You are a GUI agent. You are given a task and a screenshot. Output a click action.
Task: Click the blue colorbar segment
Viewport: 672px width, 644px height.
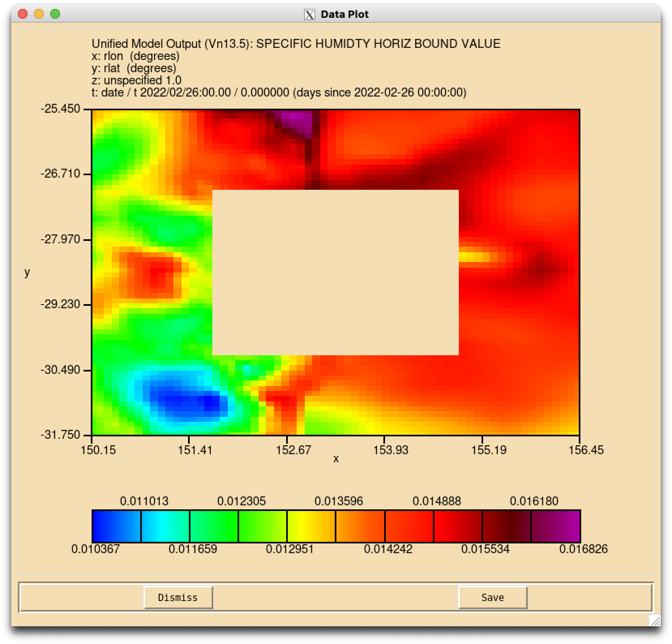coord(116,526)
